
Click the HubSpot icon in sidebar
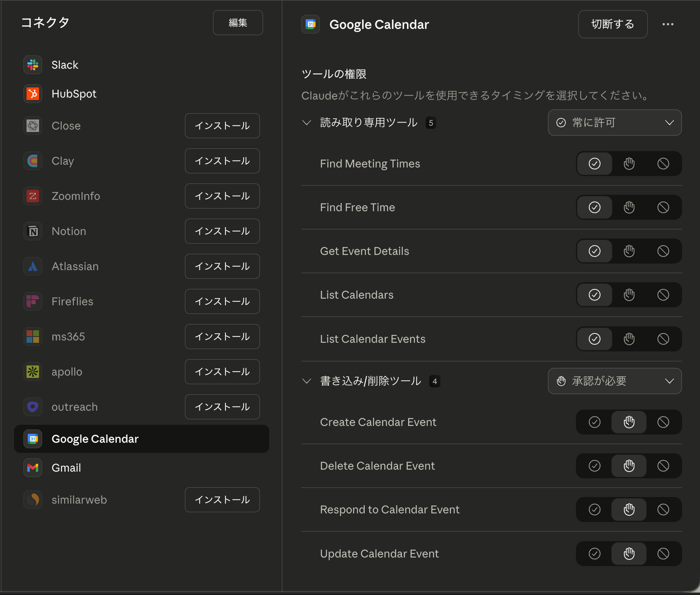coord(33,94)
